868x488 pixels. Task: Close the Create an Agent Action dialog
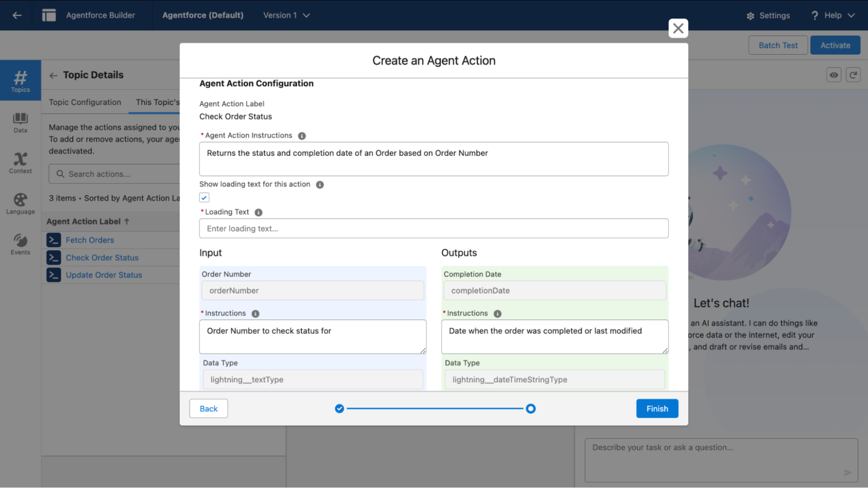coord(678,28)
